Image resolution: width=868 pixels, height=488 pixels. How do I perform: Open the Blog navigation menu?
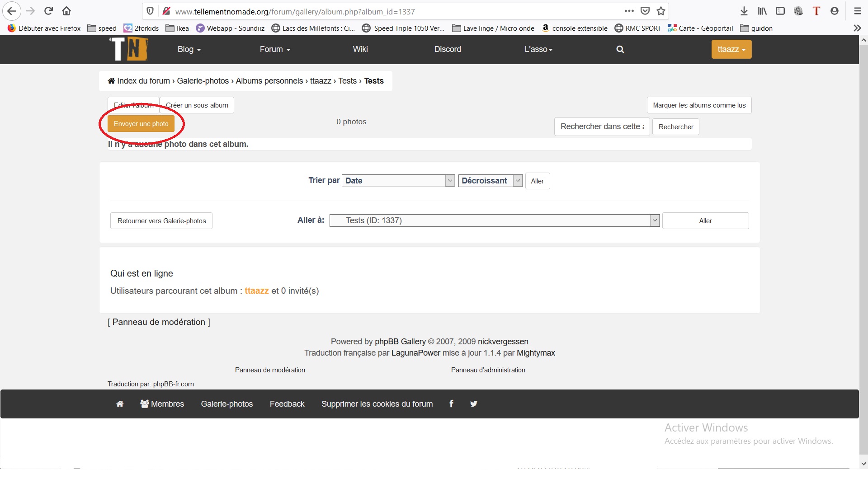click(x=189, y=49)
